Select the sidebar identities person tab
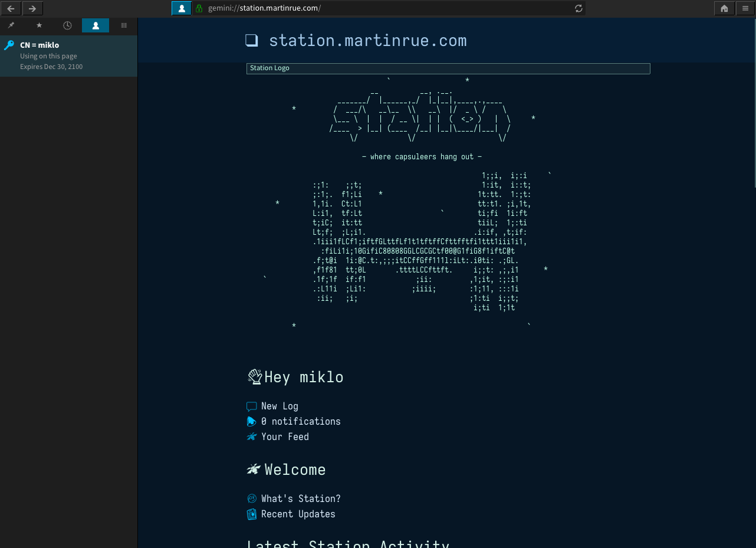The width and height of the screenshot is (756, 548). pos(96,25)
